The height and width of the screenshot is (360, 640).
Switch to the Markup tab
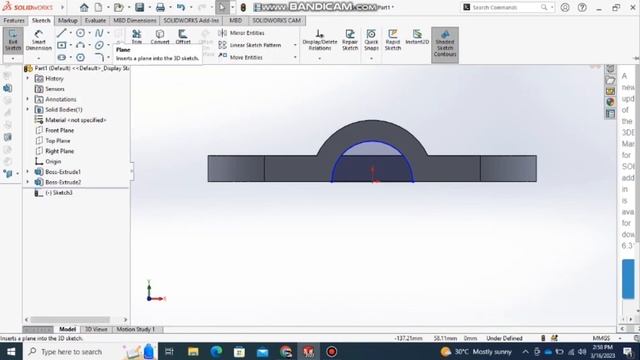pos(68,20)
